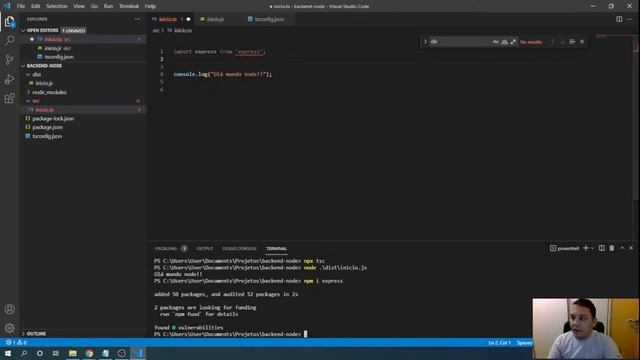Screen dimensions: 640x360
Task: Open the Help menu
Action: pos(150,6)
